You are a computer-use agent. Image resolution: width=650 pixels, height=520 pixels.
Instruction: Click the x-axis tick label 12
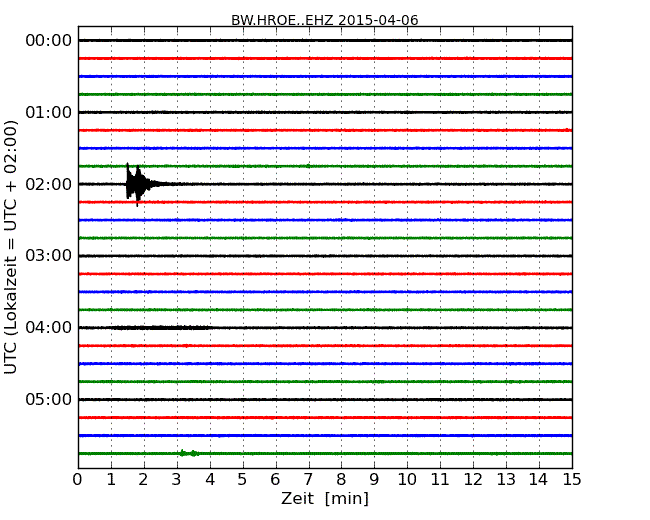pos(473,479)
